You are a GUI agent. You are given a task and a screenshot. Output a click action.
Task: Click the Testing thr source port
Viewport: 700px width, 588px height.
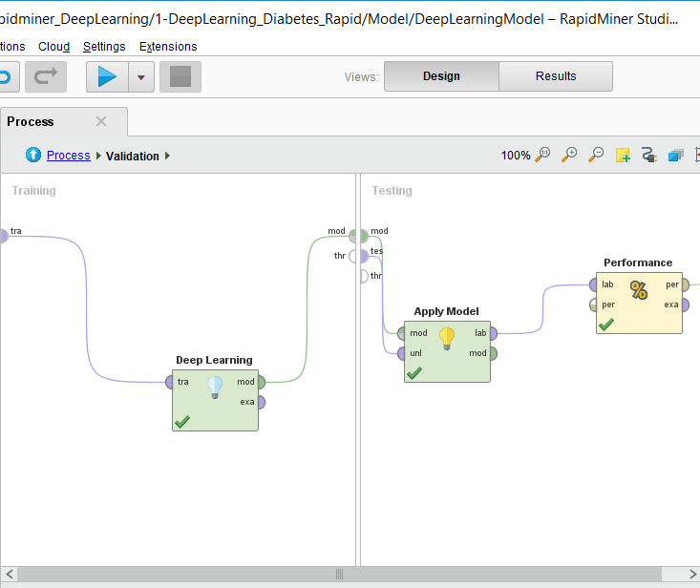tap(364, 276)
